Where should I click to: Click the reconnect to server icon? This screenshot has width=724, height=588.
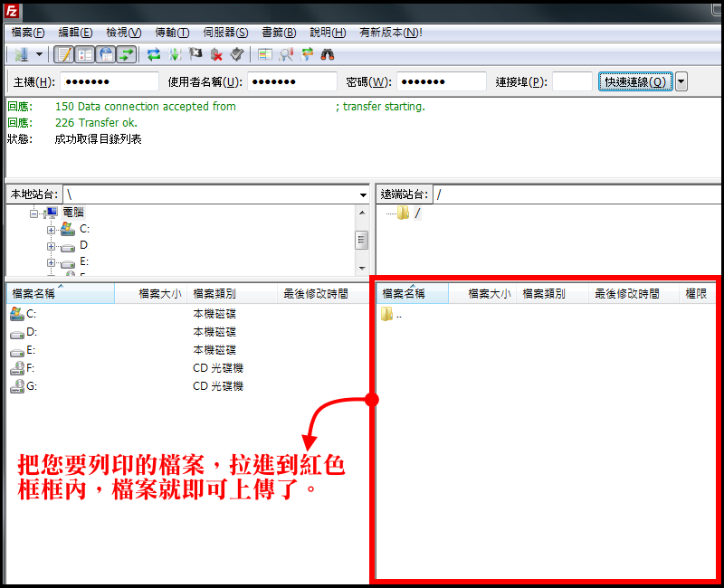point(236,54)
